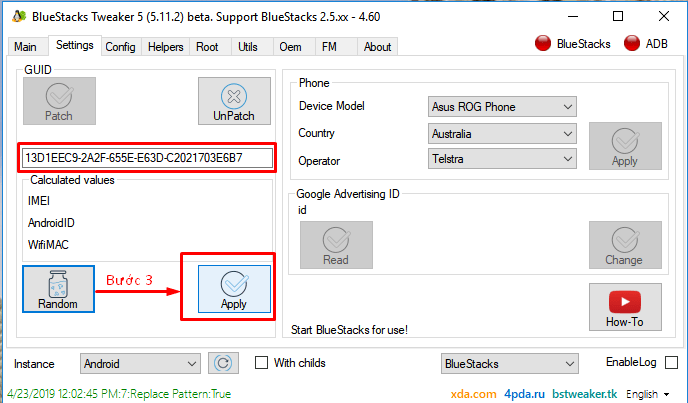The height and width of the screenshot is (403, 688).
Task: Click the Start BlueStacks for use message
Action: click(349, 330)
